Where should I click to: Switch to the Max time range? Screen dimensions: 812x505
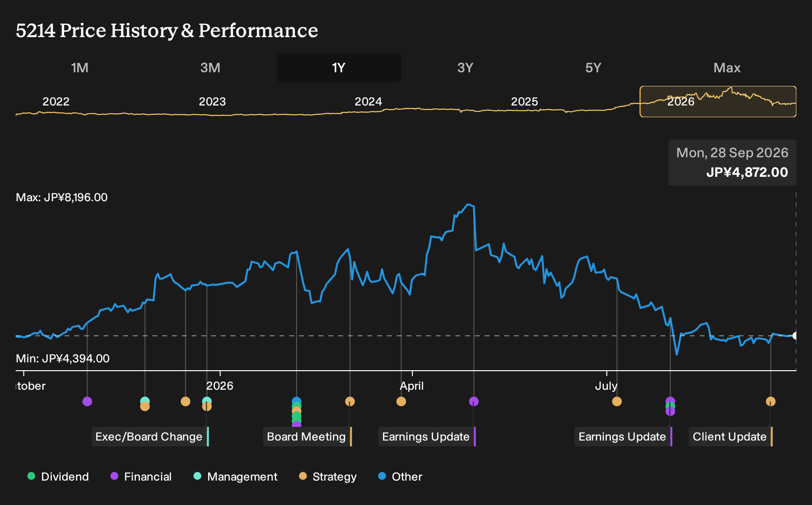(727, 67)
